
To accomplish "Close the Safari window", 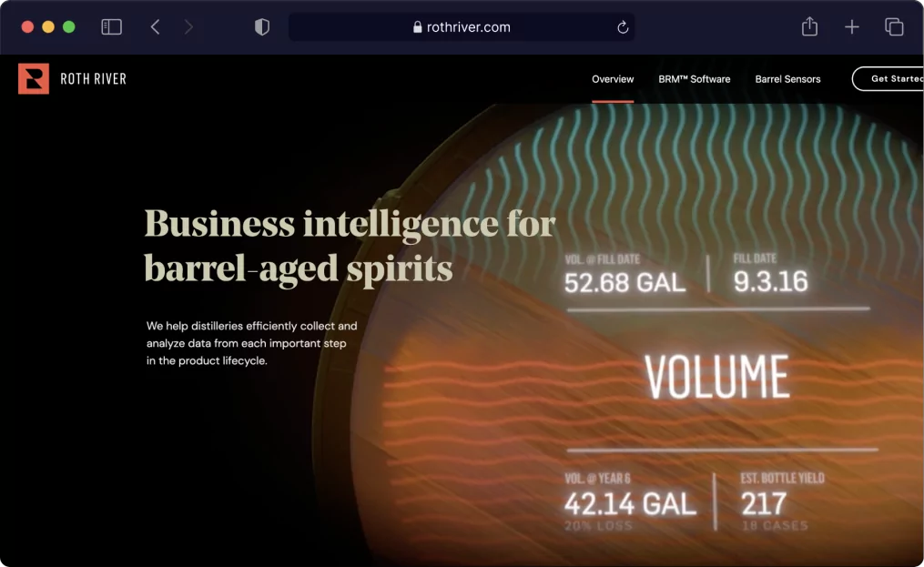I will point(27,27).
